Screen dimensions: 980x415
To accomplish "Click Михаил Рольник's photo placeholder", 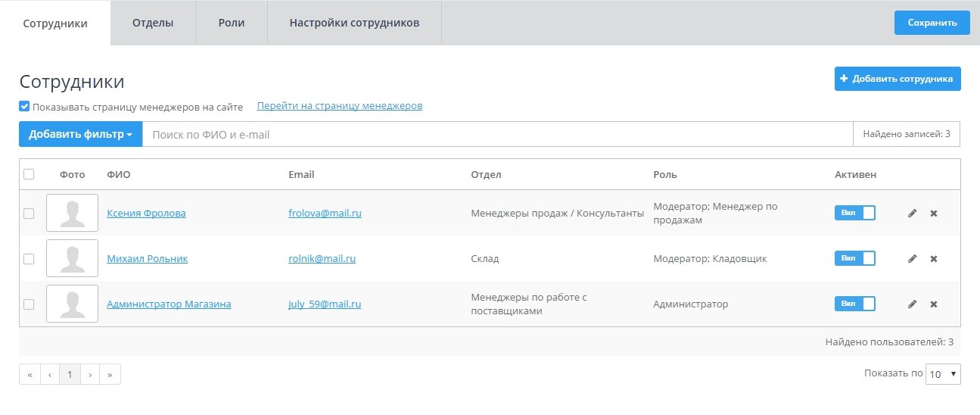I will point(72,258).
